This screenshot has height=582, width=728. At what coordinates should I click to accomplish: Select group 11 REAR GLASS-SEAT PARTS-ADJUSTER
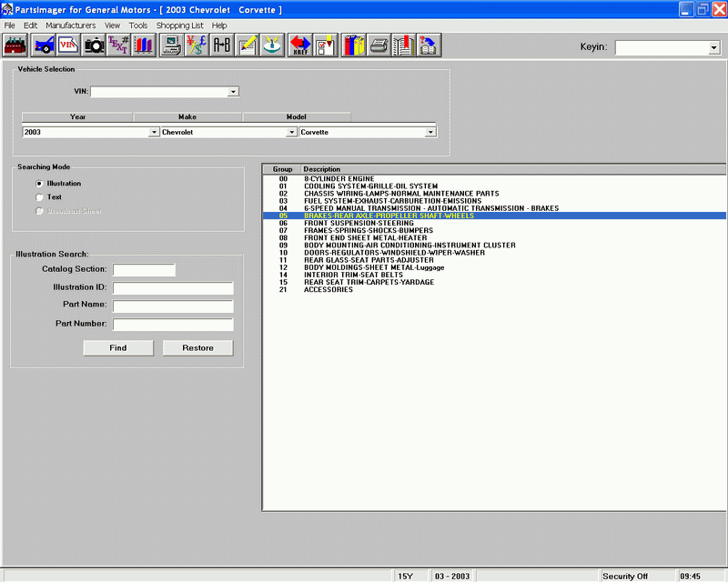tap(494, 260)
